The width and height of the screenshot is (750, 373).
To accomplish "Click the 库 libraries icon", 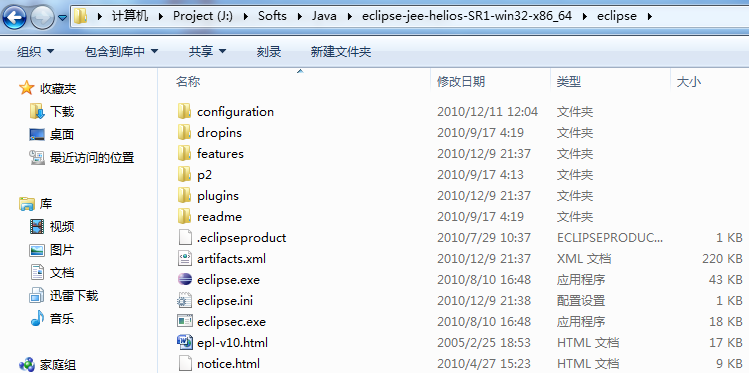I will tap(27, 204).
